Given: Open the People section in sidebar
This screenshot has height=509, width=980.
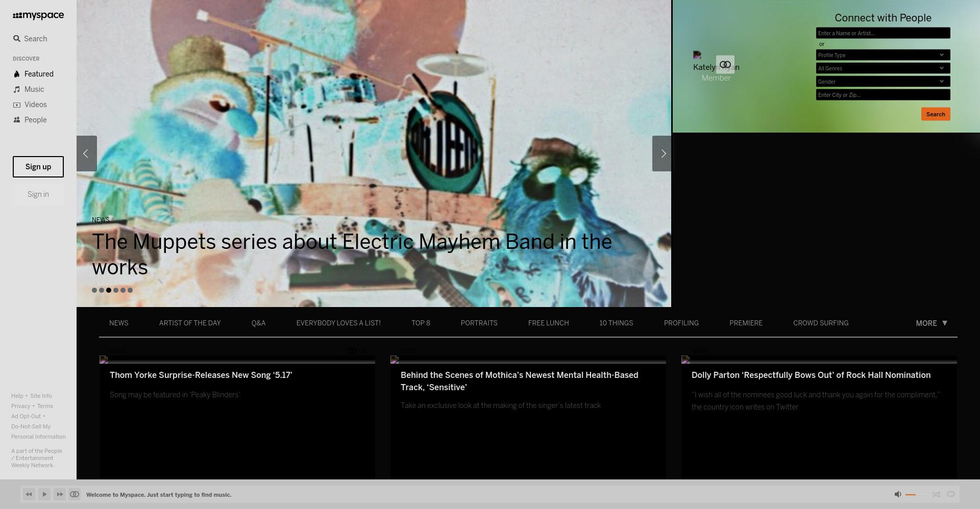Looking at the screenshot, I should coord(30,120).
